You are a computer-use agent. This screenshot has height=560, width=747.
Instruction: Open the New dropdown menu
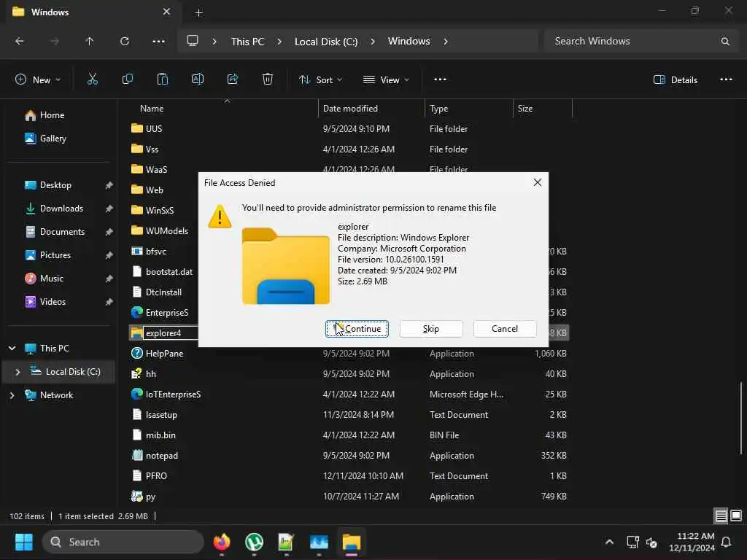pos(38,79)
